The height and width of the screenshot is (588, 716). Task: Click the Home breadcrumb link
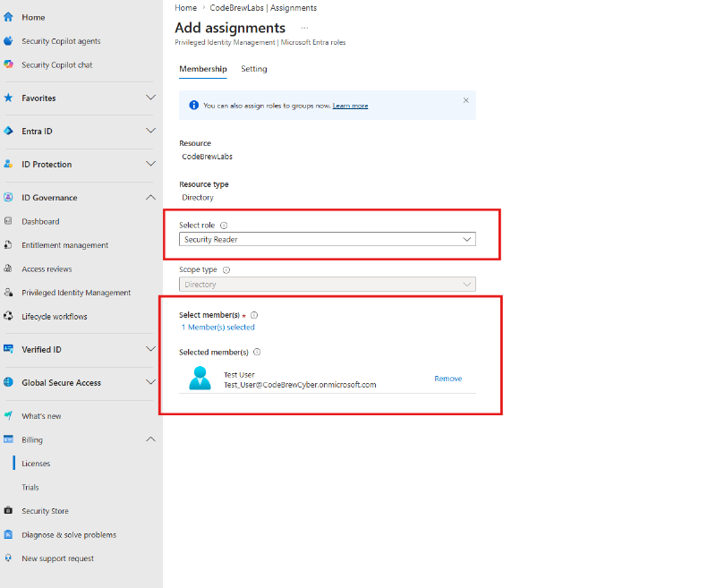[x=185, y=8]
